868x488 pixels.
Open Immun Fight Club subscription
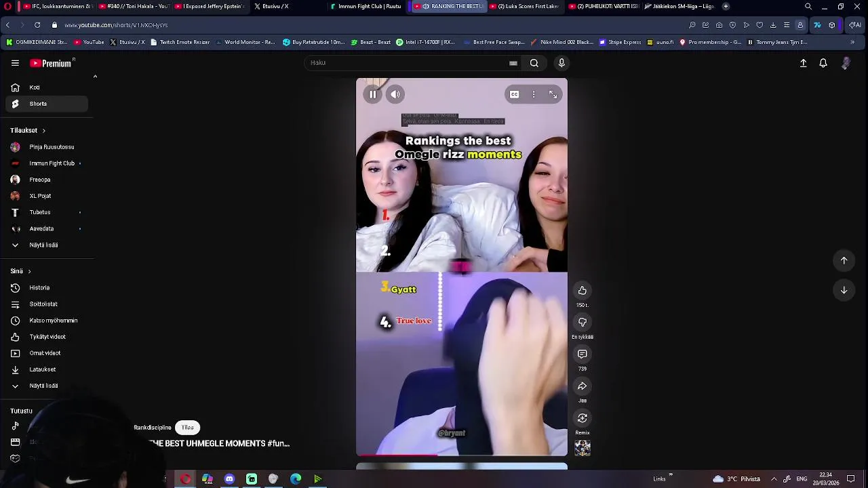[47, 163]
